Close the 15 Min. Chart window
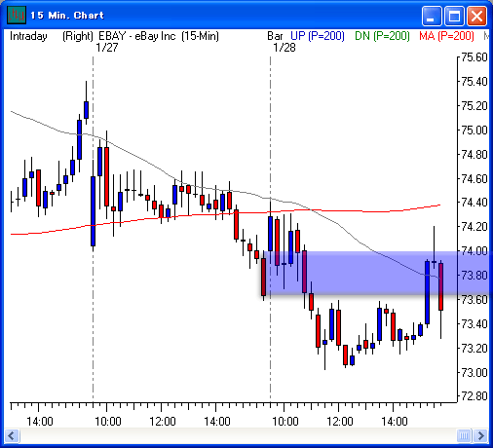493x448 pixels. pos(476,16)
